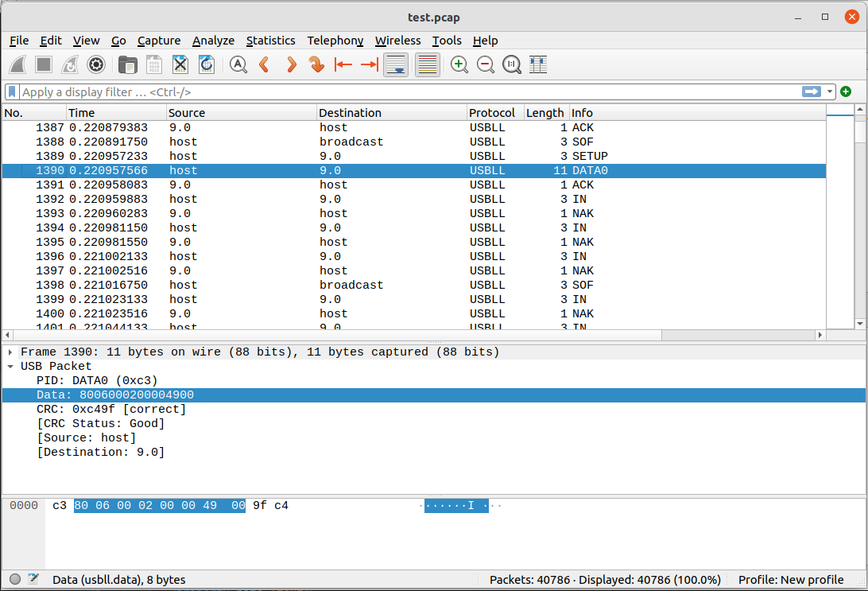Sort packets by the No. column
The image size is (868, 591).
pos(33,113)
